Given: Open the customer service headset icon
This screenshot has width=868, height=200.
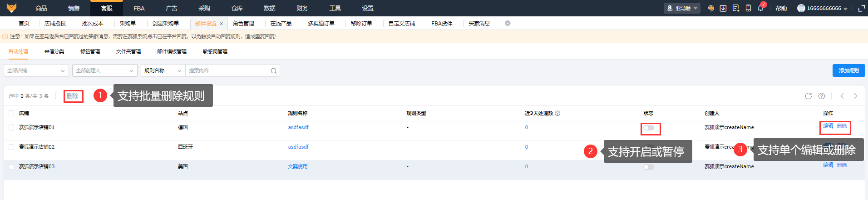Looking at the screenshot, I should point(711,8).
